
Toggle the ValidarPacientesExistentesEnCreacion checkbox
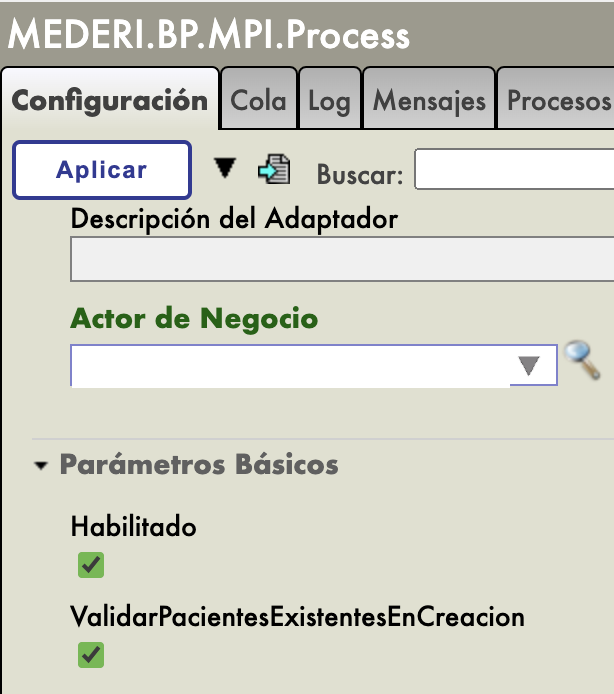(91, 655)
